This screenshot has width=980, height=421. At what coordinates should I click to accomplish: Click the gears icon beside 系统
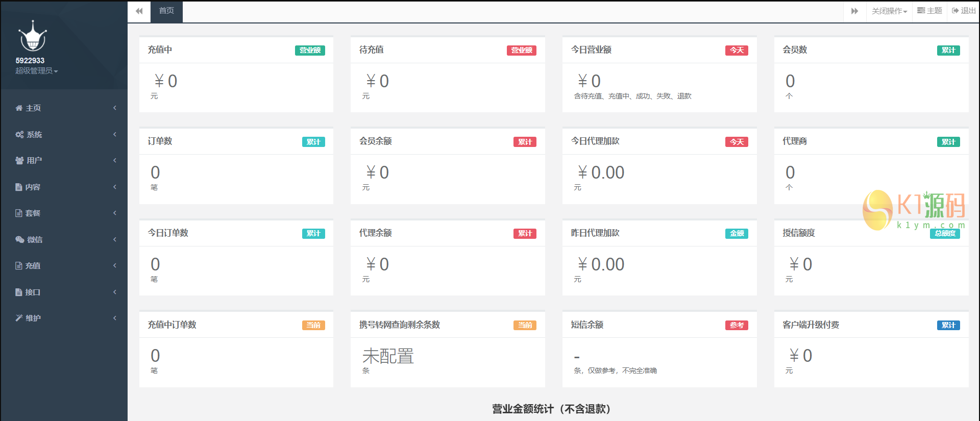(x=19, y=135)
